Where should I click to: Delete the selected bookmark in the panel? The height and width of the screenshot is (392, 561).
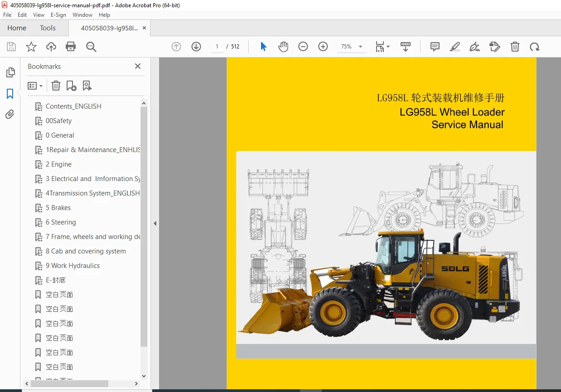(56, 86)
